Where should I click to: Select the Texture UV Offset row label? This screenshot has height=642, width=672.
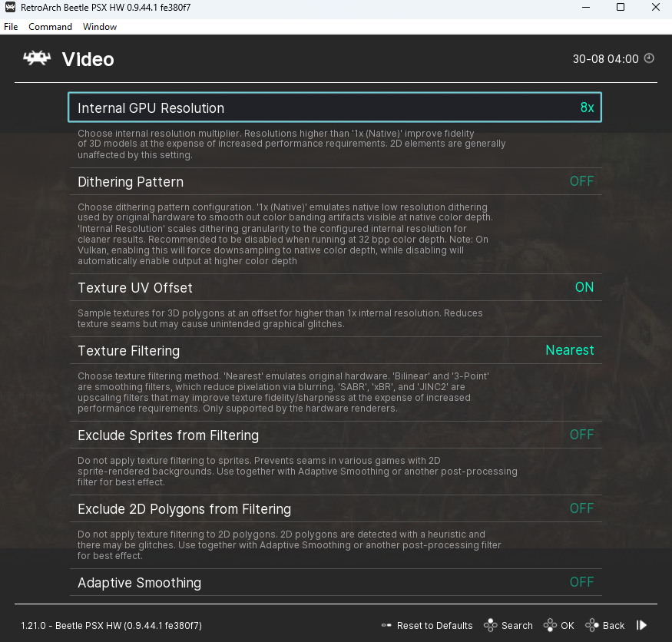click(135, 287)
